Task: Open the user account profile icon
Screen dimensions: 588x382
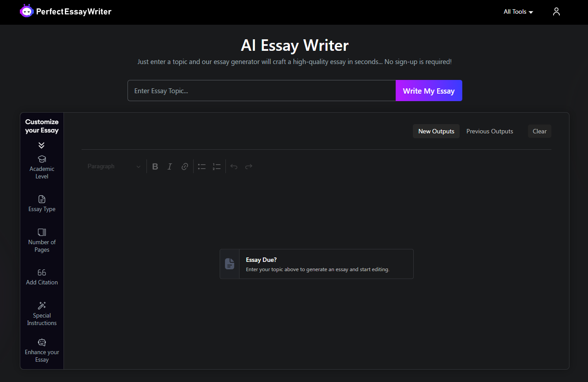Action: coord(556,11)
